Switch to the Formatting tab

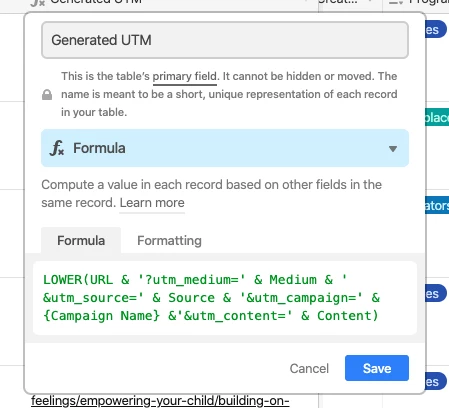click(x=169, y=241)
